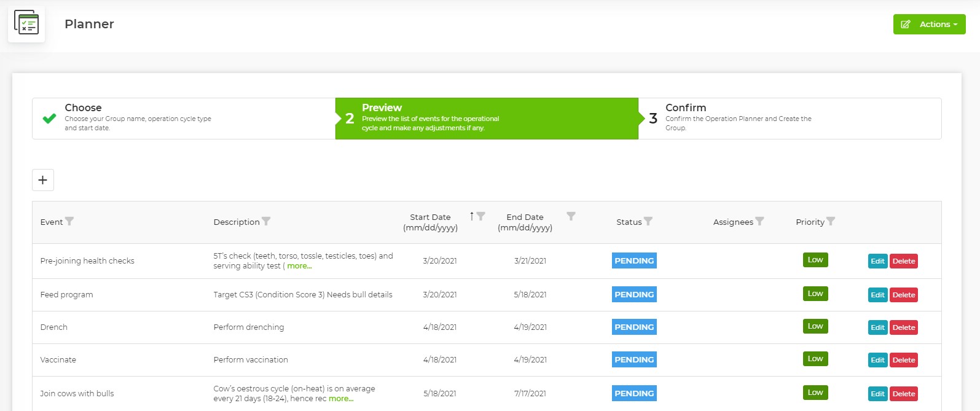Filter by Priority column
The width and height of the screenshot is (980, 411).
tap(831, 221)
